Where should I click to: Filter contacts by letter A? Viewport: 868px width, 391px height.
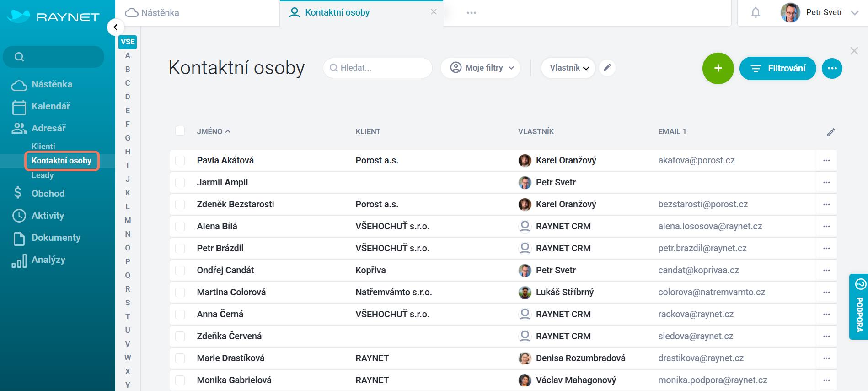pyautogui.click(x=128, y=55)
